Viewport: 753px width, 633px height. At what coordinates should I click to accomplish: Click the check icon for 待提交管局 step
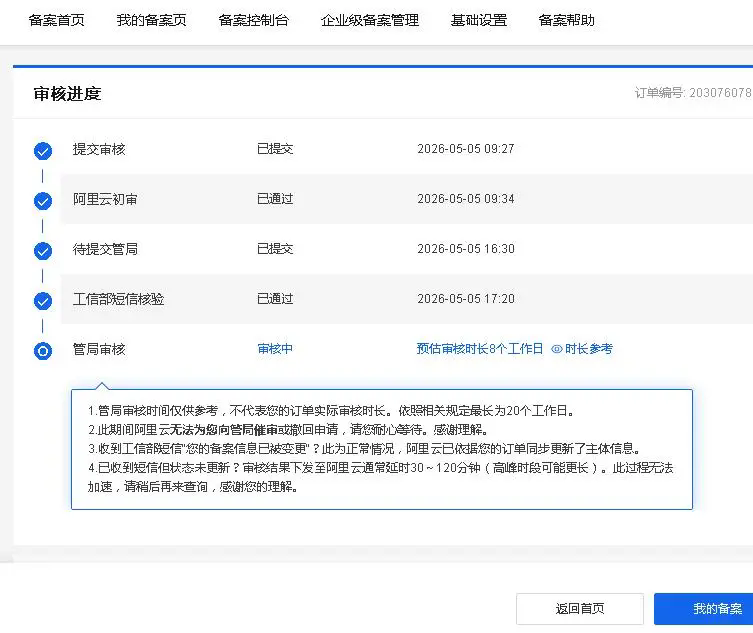click(43, 251)
